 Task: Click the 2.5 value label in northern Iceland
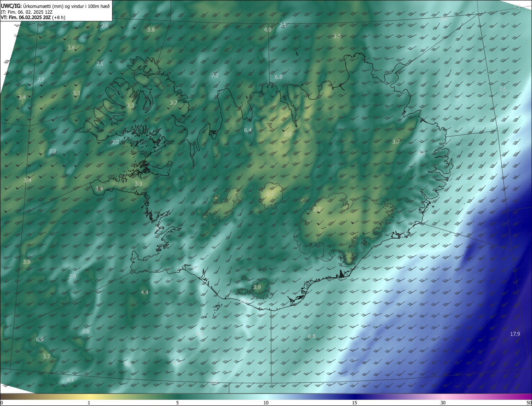288,134
